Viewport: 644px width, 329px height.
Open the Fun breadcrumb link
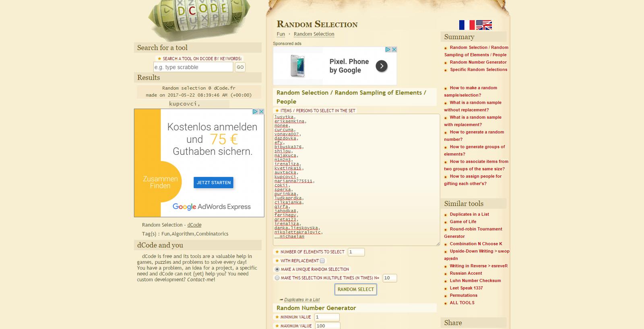281,34
